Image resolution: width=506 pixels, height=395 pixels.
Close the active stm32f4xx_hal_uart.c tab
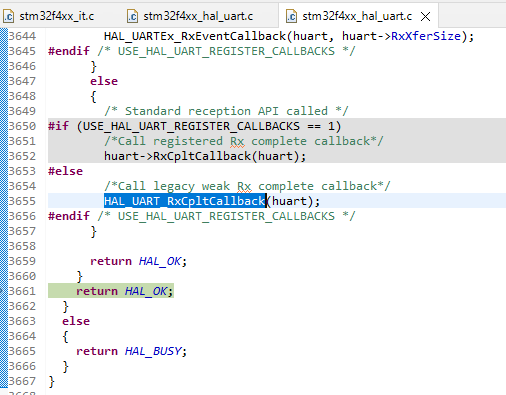[425, 16]
